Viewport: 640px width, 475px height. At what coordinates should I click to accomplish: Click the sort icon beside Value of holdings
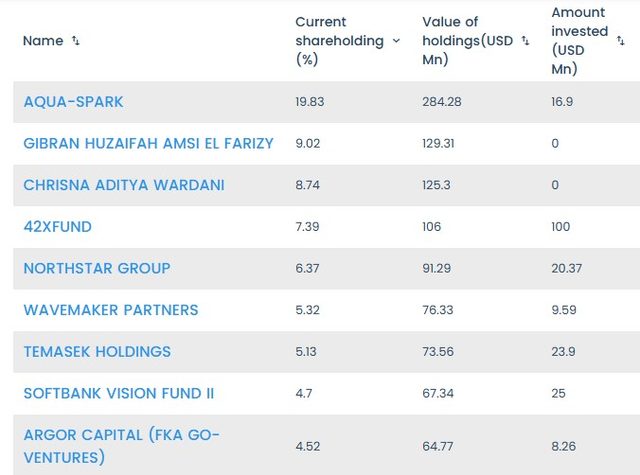click(x=525, y=41)
